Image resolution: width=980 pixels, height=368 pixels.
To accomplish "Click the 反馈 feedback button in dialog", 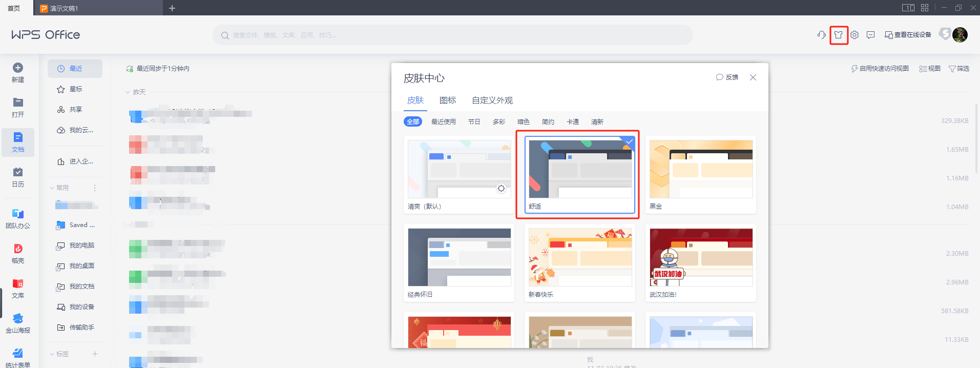I will (727, 77).
